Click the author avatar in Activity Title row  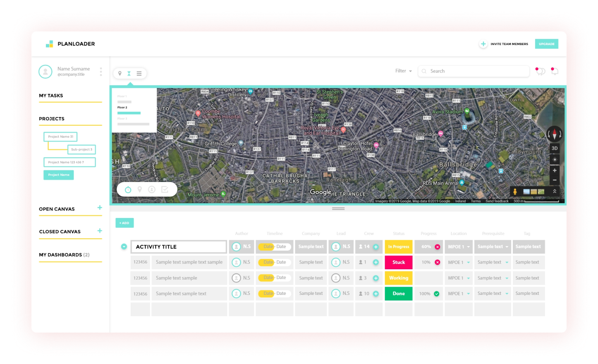pyautogui.click(x=236, y=247)
